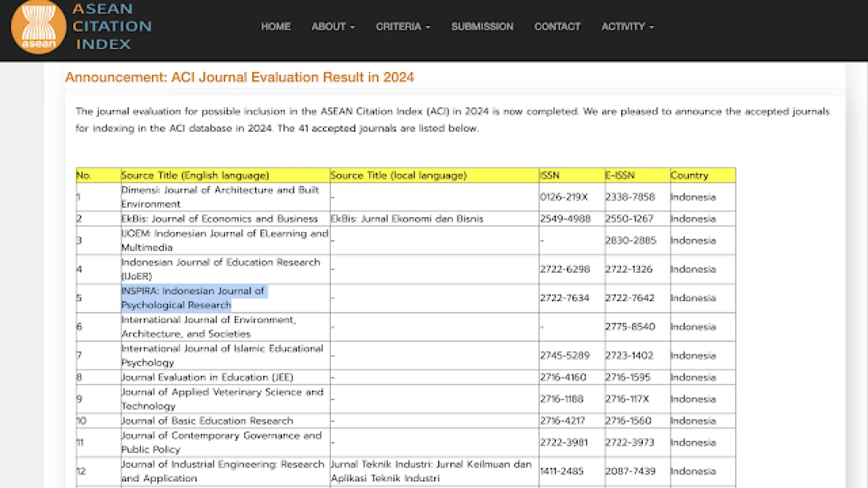
Task: Click 'EkBis: Jurnal Ekonomi dan Bisnis' local title
Action: pyautogui.click(x=407, y=219)
